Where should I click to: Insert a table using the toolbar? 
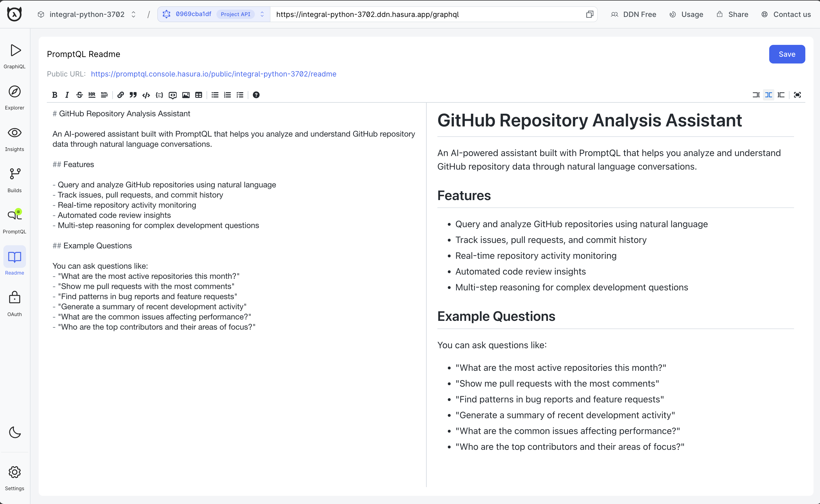point(199,95)
